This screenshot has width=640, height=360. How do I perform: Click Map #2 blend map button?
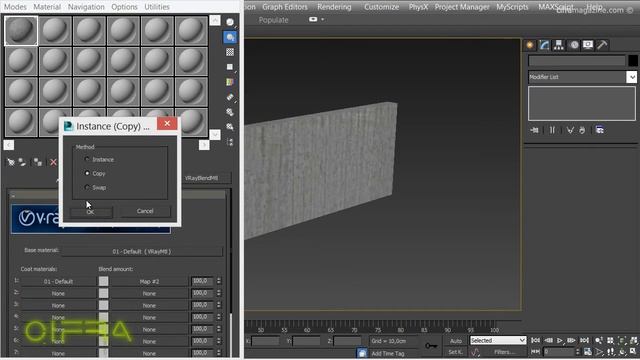coord(149,281)
